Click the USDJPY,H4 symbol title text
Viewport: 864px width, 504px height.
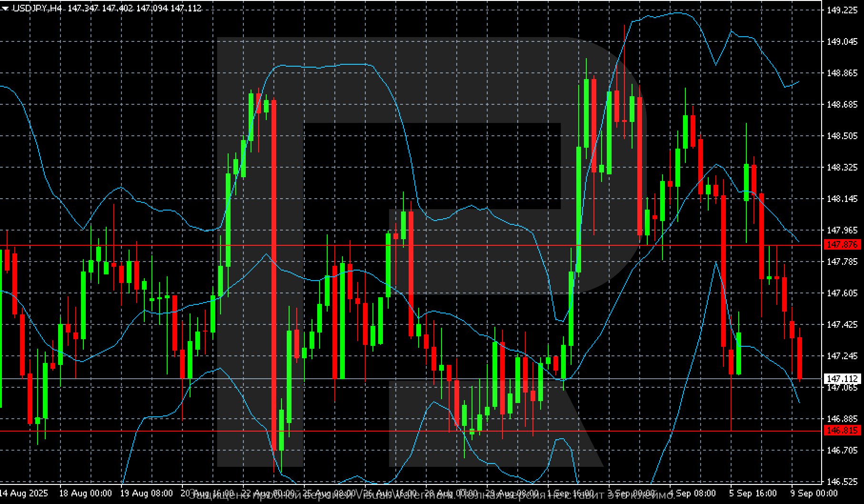click(37, 8)
